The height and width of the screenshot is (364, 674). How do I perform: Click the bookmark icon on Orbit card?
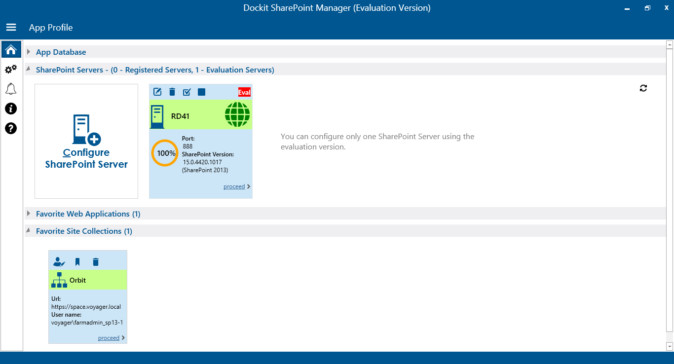tap(77, 262)
